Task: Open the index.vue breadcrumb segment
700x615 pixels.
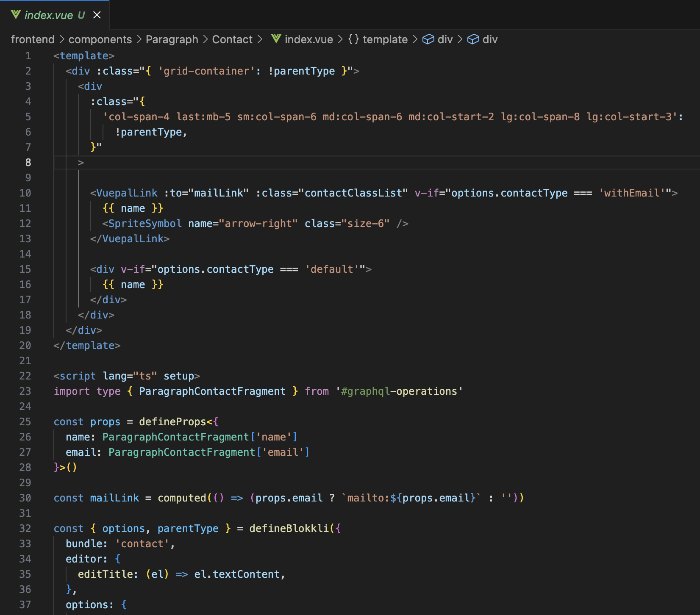Action: click(x=309, y=39)
